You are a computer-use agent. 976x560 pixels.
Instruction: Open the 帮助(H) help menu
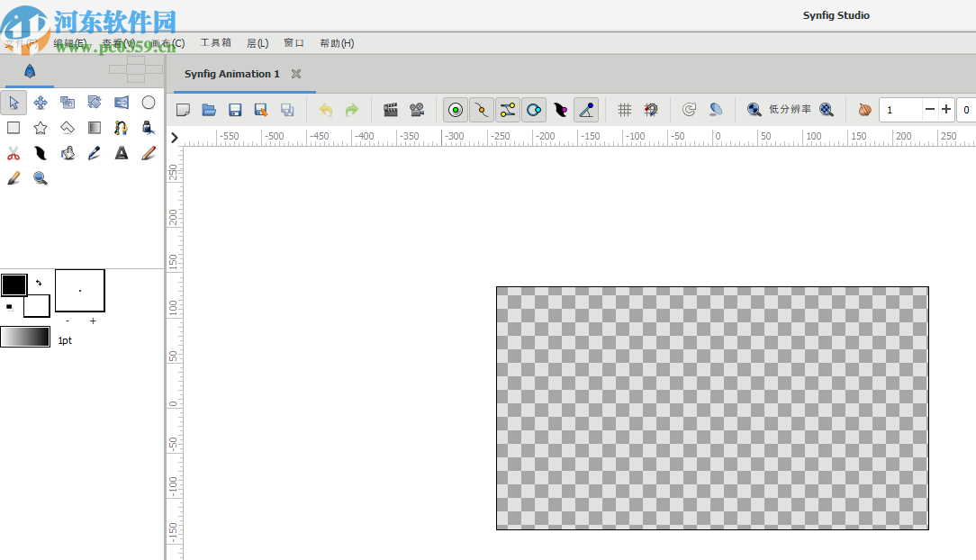337,42
